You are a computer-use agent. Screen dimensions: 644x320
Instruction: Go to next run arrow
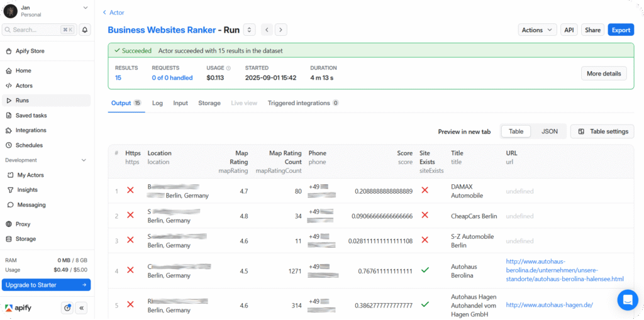click(x=280, y=30)
